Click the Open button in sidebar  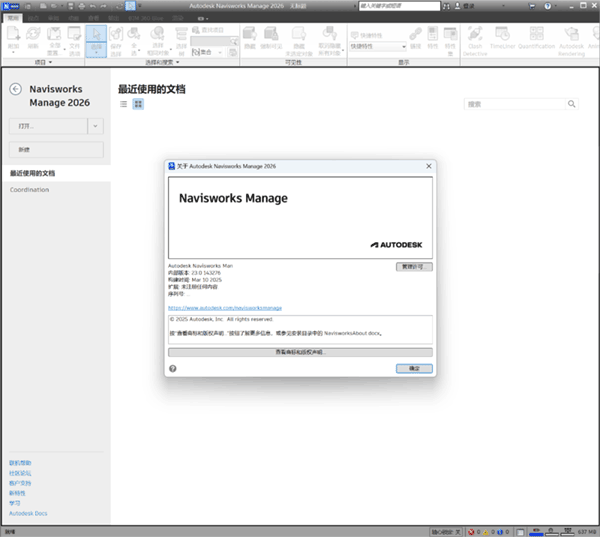coord(48,126)
